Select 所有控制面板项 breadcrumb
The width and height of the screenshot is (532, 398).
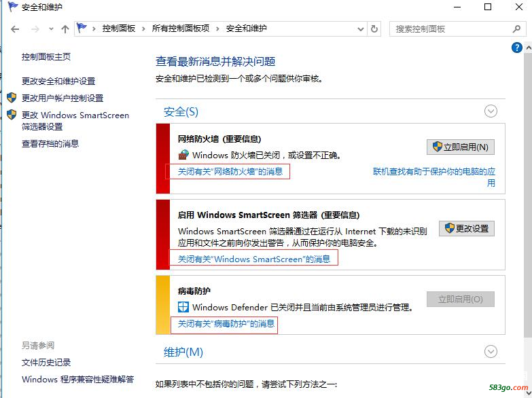(x=181, y=29)
